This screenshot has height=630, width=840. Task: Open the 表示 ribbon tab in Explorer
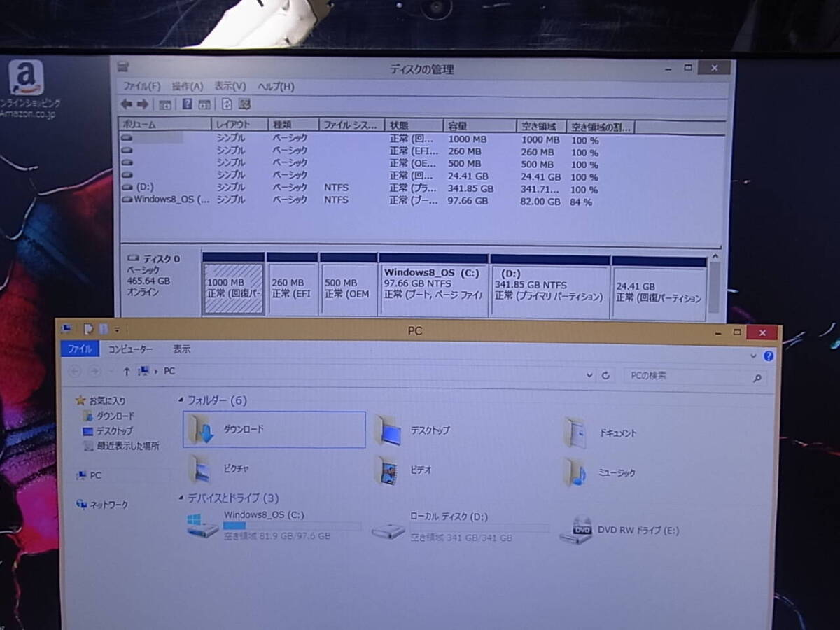(181, 349)
